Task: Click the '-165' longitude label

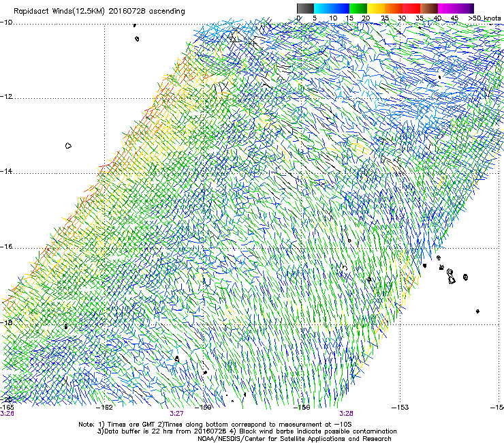Action: [x=7, y=408]
